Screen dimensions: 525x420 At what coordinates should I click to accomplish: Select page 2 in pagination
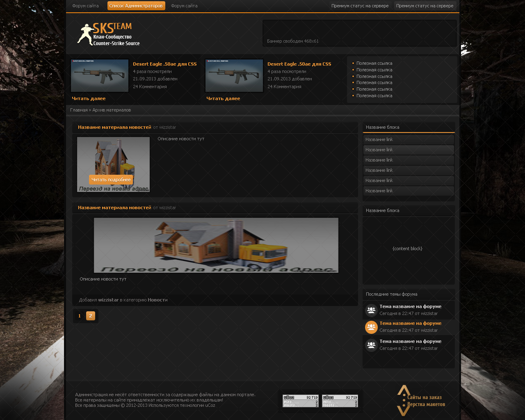click(91, 316)
